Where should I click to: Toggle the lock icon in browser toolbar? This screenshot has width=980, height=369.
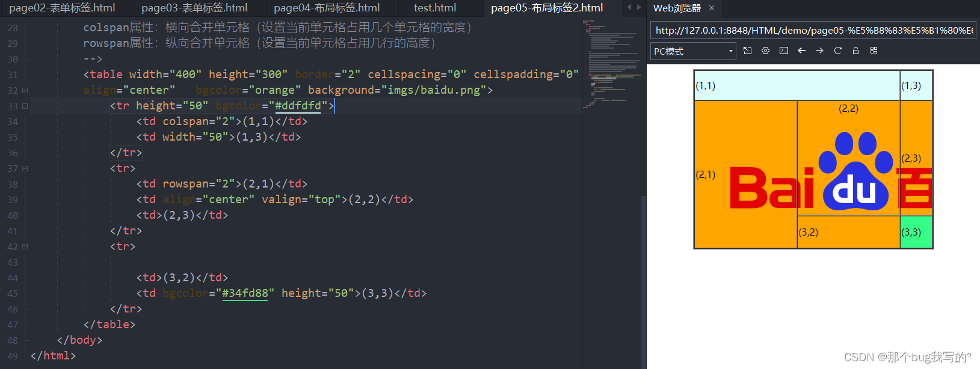tap(855, 50)
